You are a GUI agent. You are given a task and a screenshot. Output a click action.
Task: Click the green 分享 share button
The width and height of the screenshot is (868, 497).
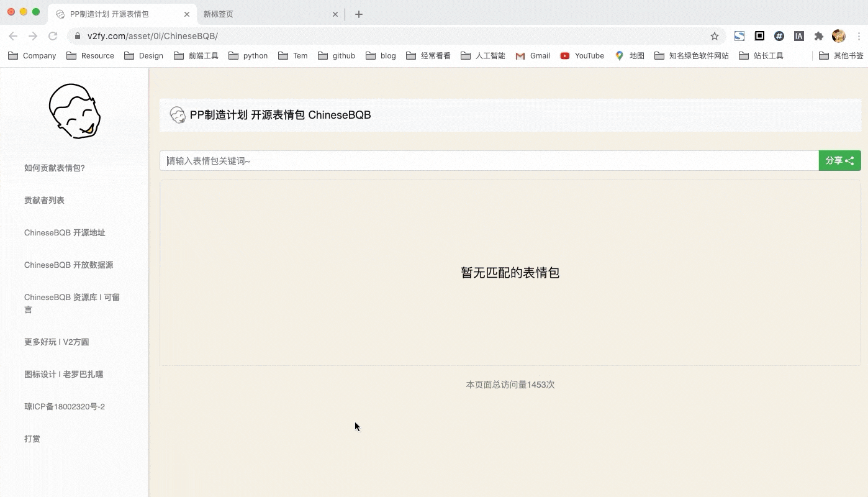(839, 160)
